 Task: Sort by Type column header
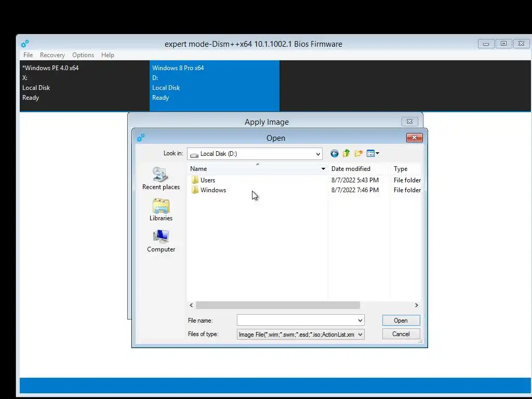pyautogui.click(x=406, y=169)
